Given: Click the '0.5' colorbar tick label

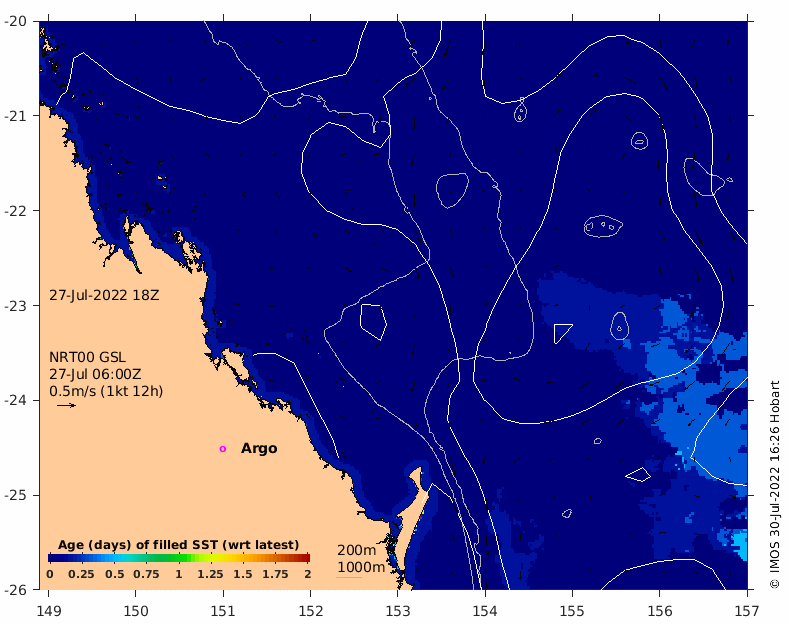Looking at the screenshot, I should [x=114, y=574].
